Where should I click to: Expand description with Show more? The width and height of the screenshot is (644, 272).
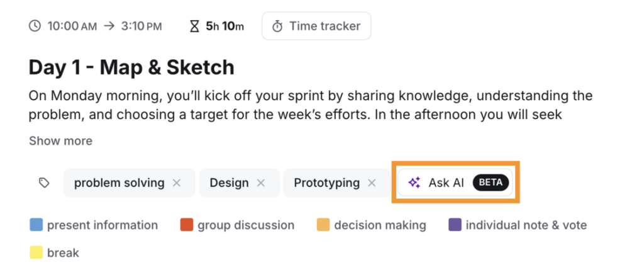coord(60,140)
